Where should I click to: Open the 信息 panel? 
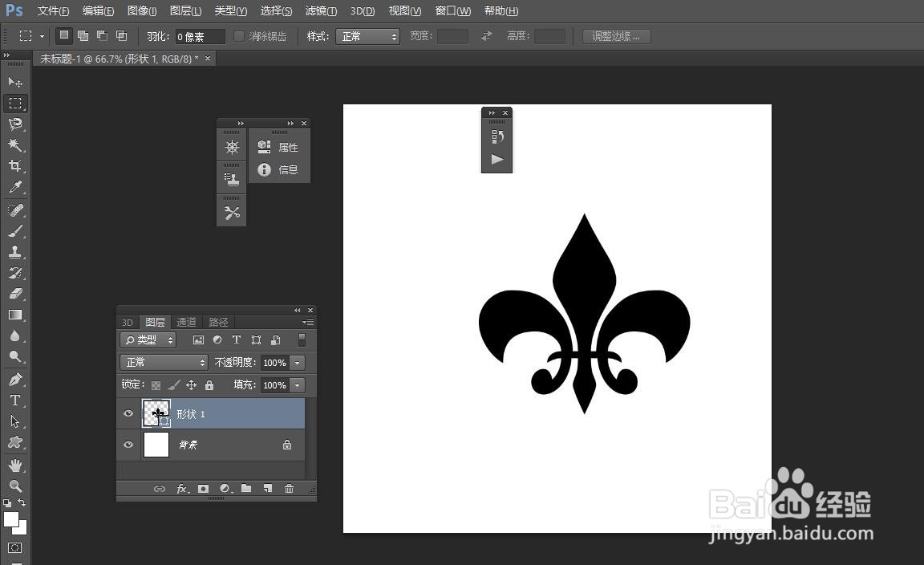coord(279,170)
